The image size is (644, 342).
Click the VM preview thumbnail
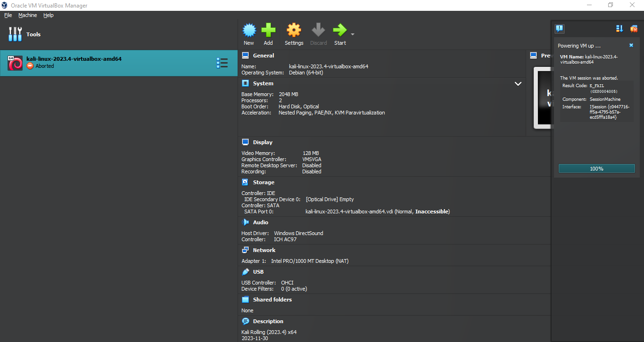542,98
